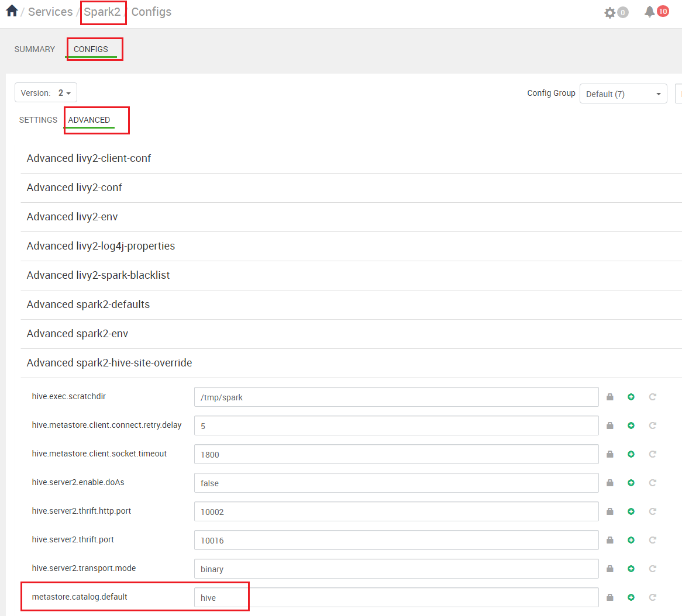Open Spark2 breadcrumb link

click(x=102, y=12)
